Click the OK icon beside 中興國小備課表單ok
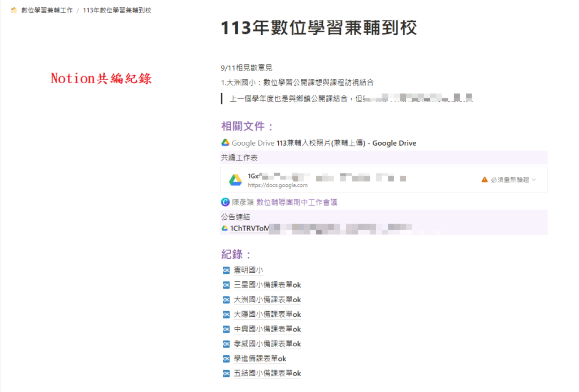This screenshot has height=392, width=579. 226,329
